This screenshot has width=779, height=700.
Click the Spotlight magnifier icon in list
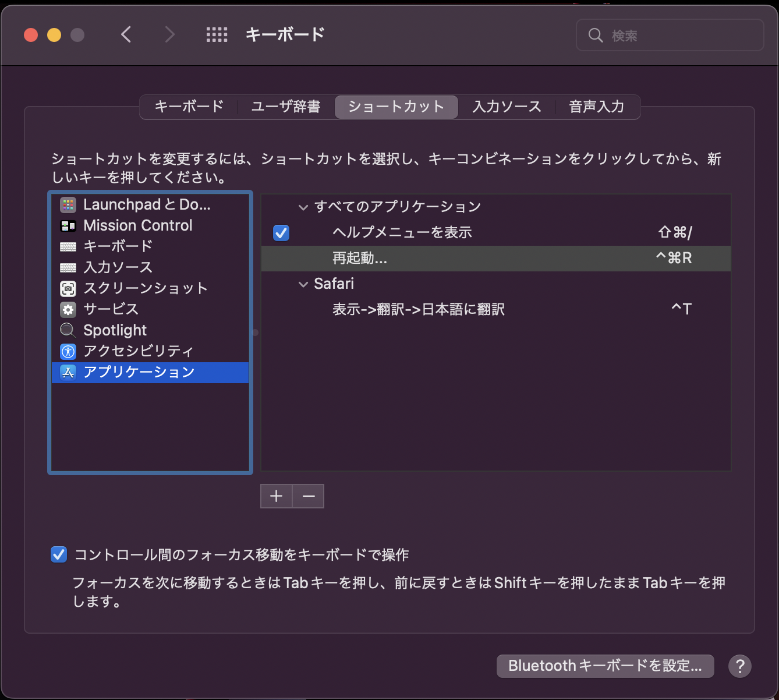[68, 330]
